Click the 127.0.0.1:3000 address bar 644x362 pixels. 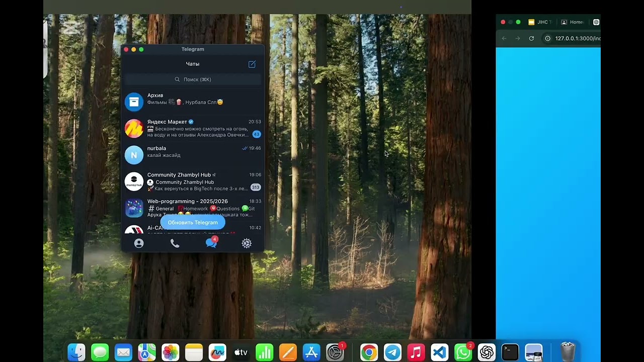coord(578,38)
